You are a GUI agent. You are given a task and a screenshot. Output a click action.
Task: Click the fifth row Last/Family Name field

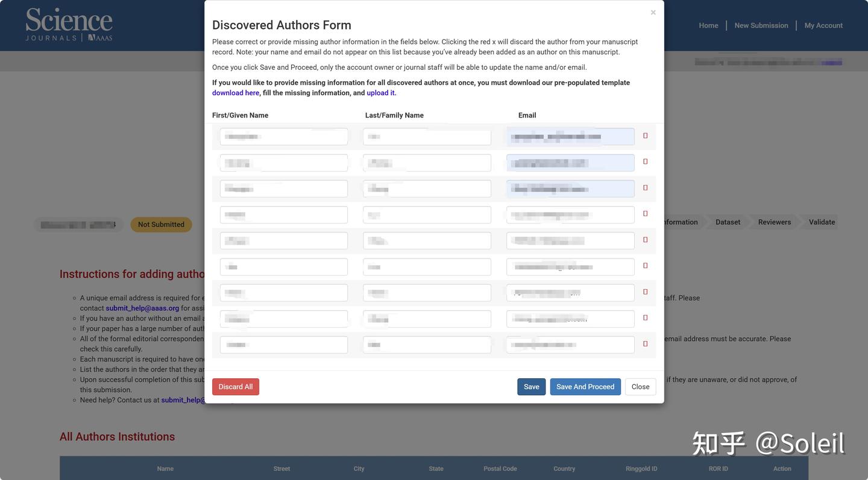(427, 241)
